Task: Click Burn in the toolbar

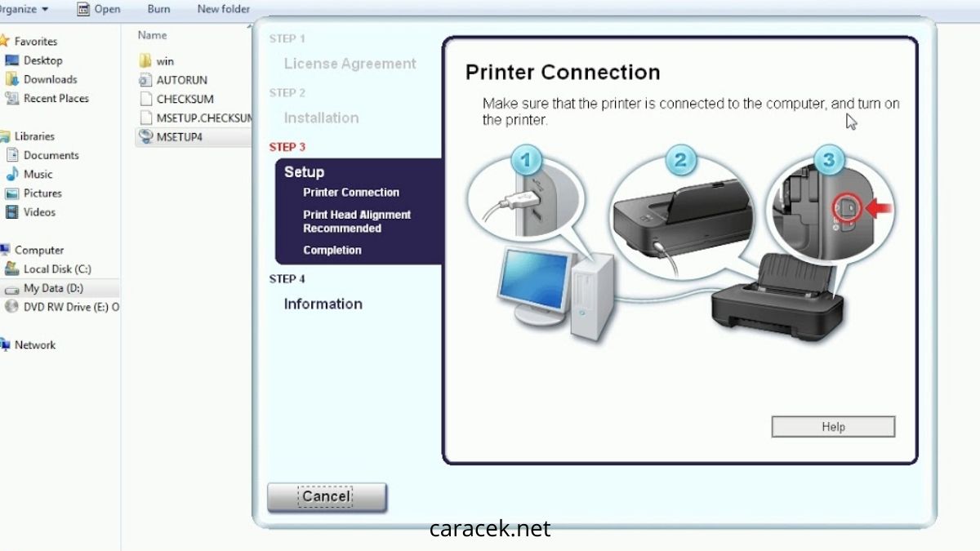Action: click(x=159, y=9)
